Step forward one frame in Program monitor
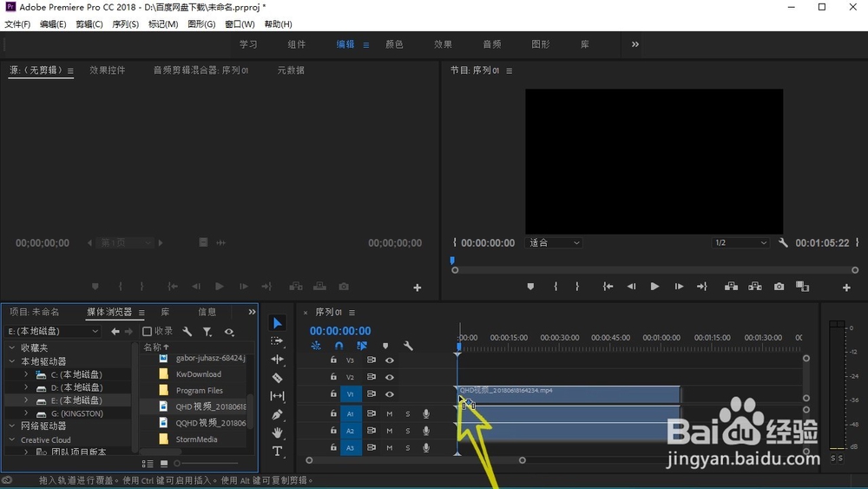 [x=679, y=287]
